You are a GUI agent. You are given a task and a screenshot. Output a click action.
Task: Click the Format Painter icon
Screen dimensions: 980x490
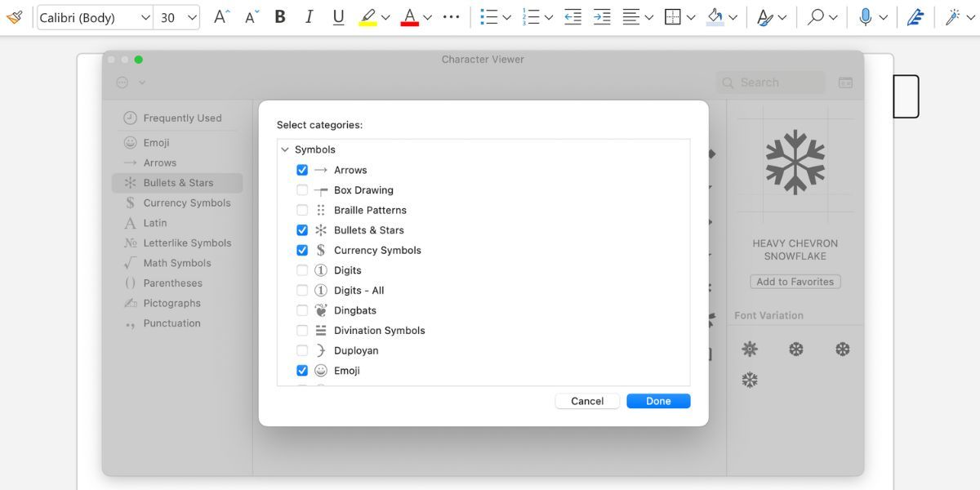pyautogui.click(x=14, y=16)
